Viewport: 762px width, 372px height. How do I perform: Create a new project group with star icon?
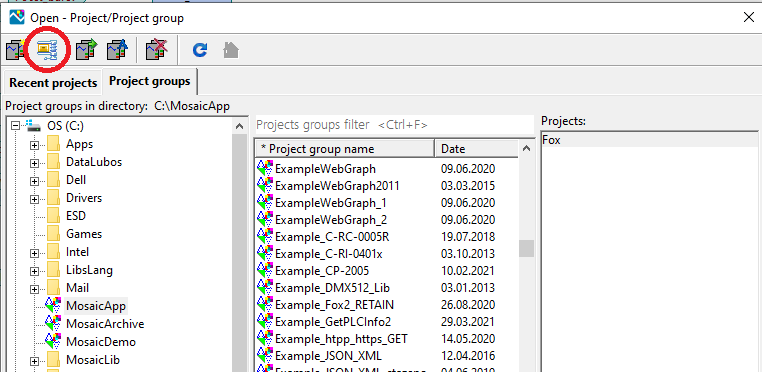tap(16, 50)
